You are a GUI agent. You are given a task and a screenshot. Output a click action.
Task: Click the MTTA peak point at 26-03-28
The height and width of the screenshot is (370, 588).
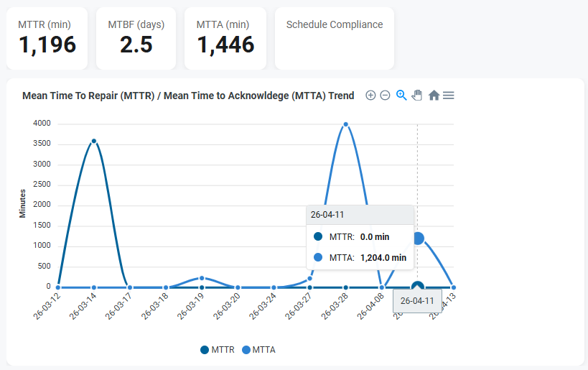click(346, 124)
